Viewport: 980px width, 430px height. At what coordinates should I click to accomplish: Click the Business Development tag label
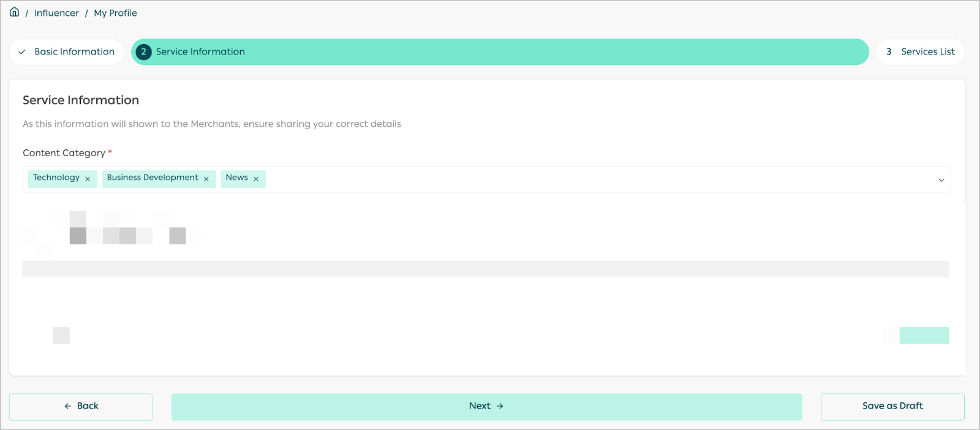[153, 178]
